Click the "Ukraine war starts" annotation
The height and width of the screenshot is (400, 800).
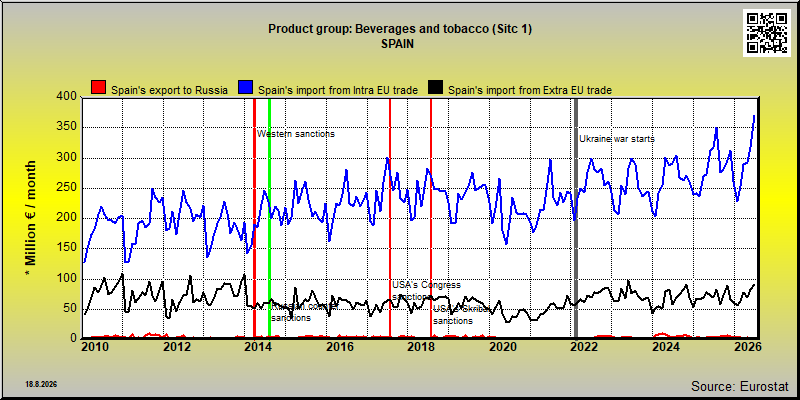[x=616, y=139]
